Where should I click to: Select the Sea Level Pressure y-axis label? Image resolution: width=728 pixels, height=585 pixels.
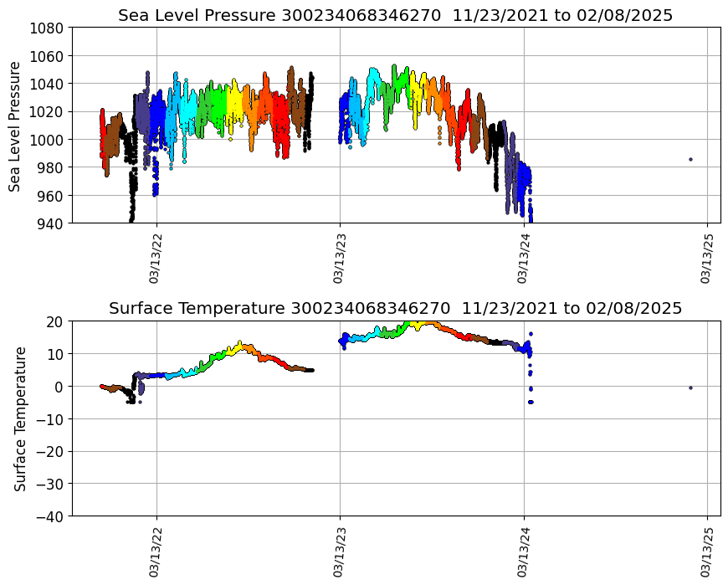point(15,126)
